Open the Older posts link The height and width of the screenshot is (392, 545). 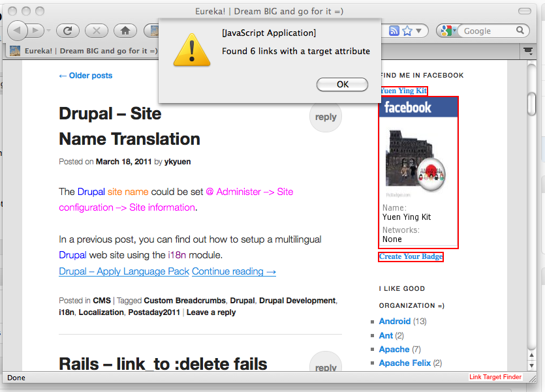point(86,76)
